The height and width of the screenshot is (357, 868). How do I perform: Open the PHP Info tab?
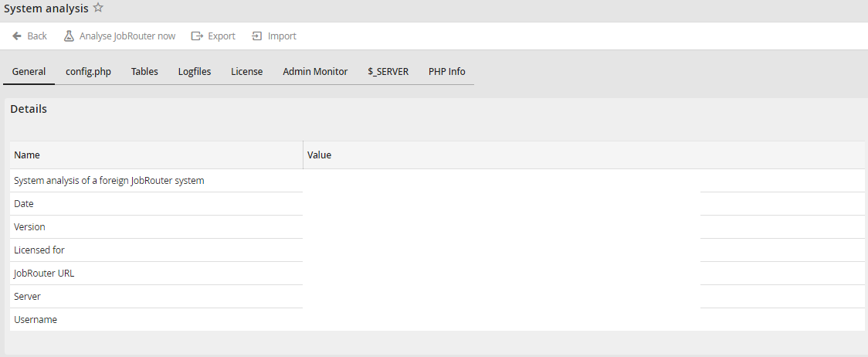[446, 72]
